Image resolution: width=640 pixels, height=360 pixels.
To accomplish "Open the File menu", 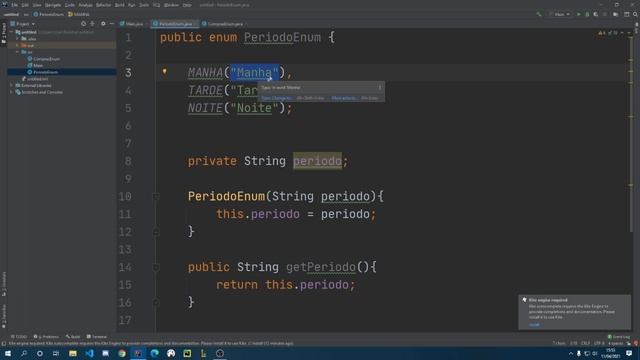I will (x=14, y=5).
